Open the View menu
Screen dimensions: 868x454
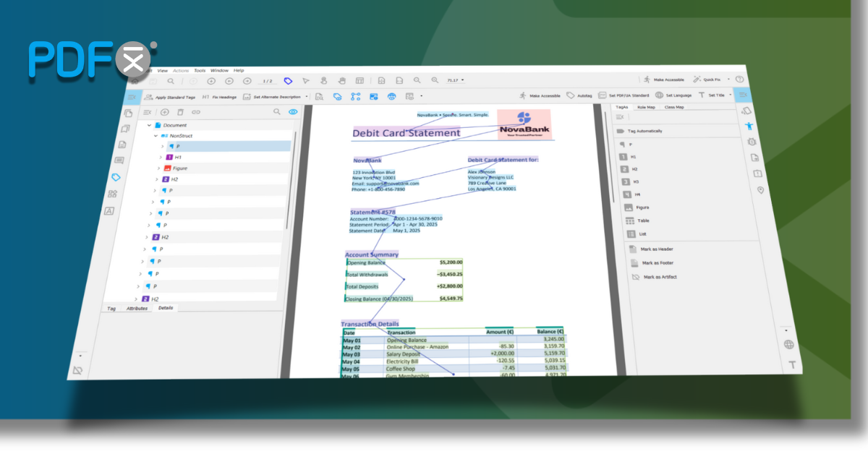(x=163, y=70)
